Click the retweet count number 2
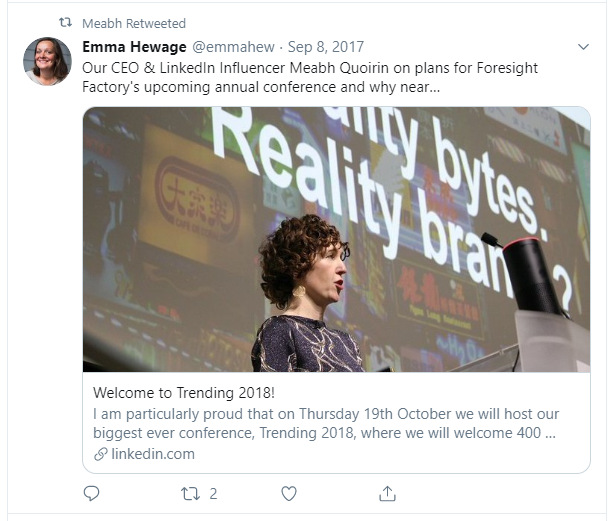Screen dimensions: 614x521 [x=213, y=494]
